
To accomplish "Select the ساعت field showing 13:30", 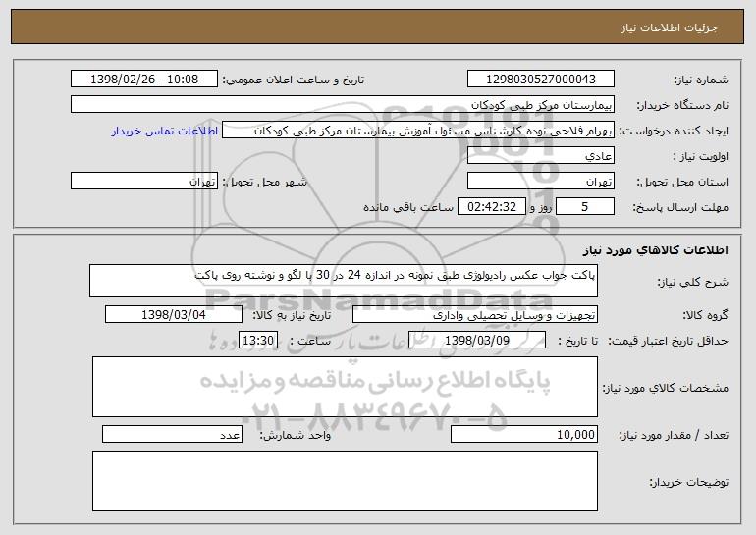I will [x=258, y=341].
